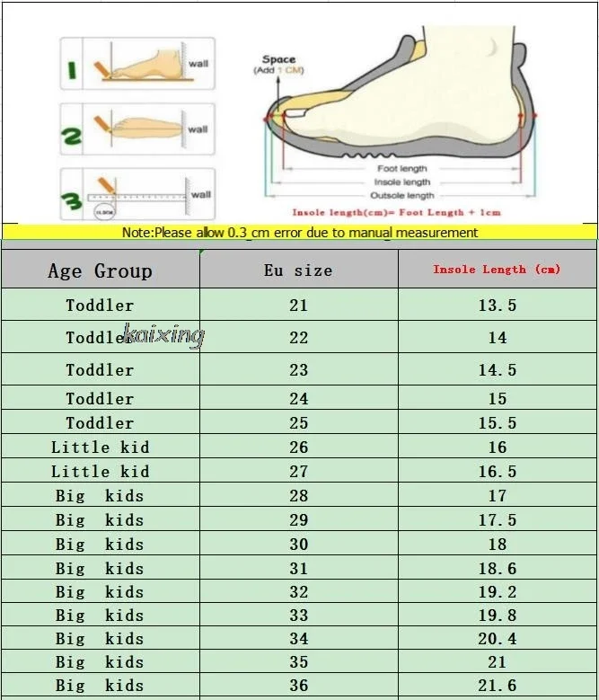Click the 13.5 insole length cell
Screen dimensions: 599x700
click(x=498, y=305)
